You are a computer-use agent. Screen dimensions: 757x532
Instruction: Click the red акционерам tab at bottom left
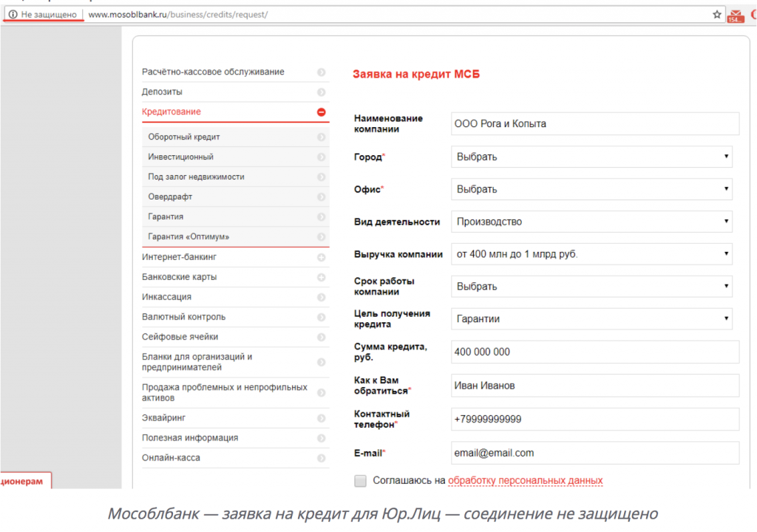[25, 481]
